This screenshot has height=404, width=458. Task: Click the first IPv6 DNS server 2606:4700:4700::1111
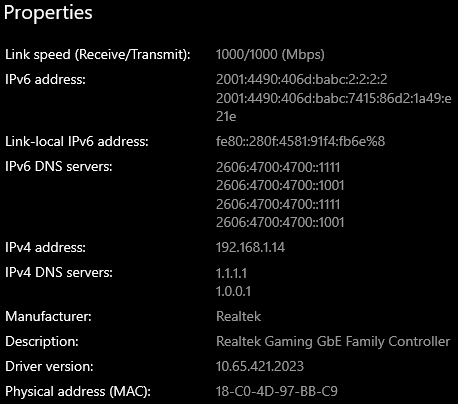coord(278,167)
